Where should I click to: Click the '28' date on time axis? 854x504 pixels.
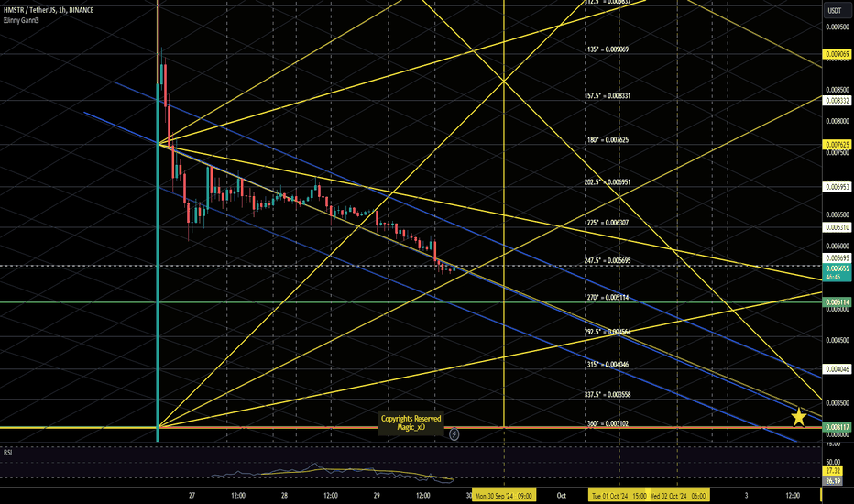click(284, 495)
